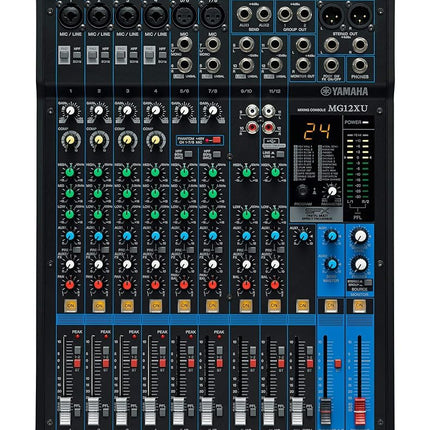Select the channel 3 gray group 1-2 button
The image size is (430, 430).
[x=134, y=350]
